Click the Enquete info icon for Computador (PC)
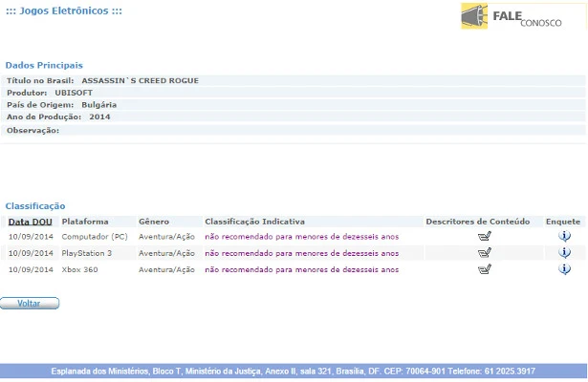The height and width of the screenshot is (382, 588). coord(564,236)
